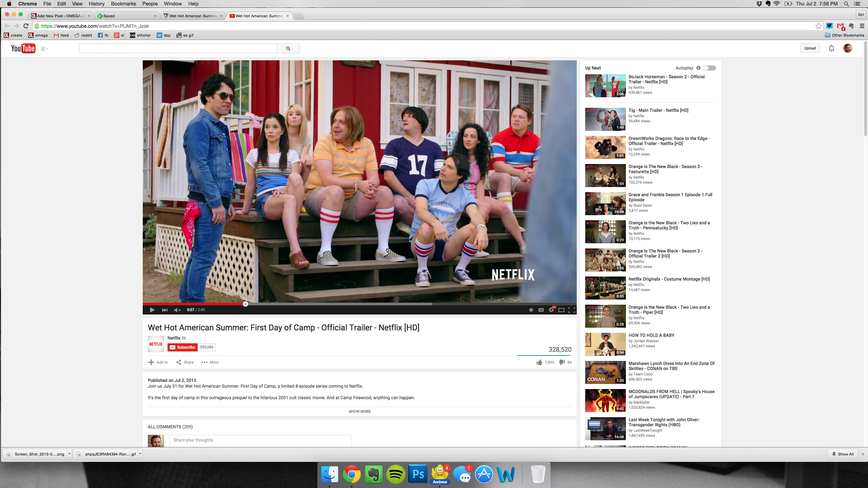Close the downloads bar
The height and width of the screenshot is (488, 868).
(863, 454)
